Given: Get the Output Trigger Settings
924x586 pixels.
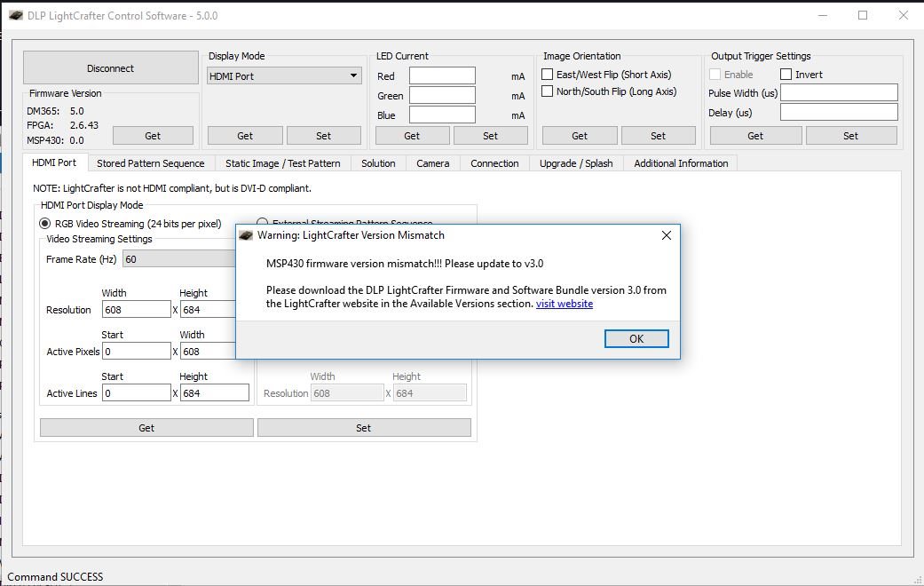Looking at the screenshot, I should pos(755,136).
